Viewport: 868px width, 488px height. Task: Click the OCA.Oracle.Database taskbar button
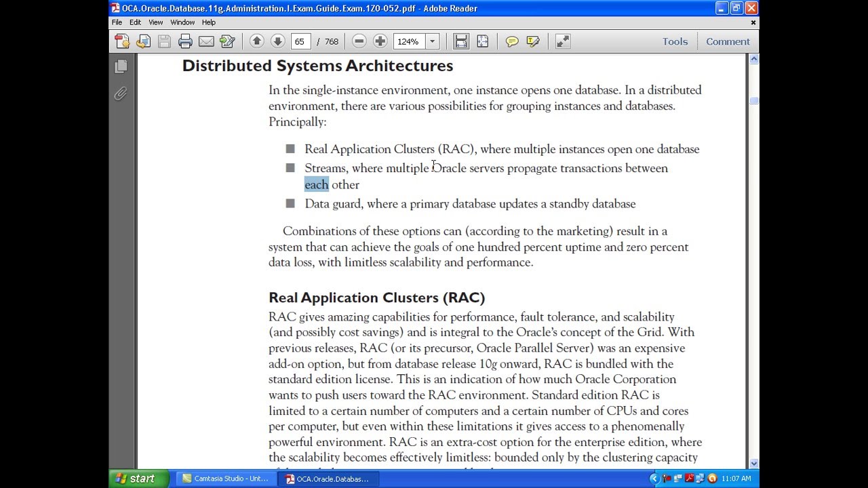click(328, 479)
